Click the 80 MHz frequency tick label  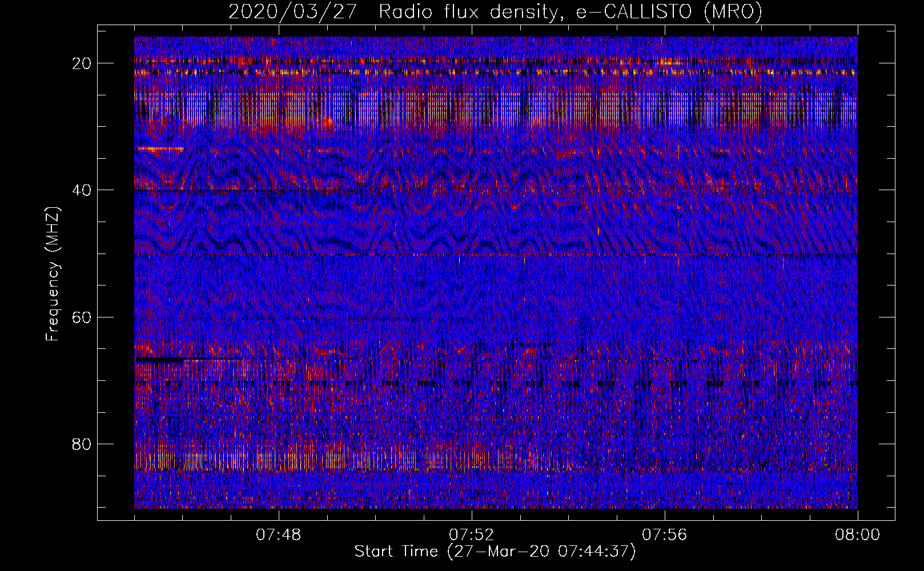(x=82, y=444)
